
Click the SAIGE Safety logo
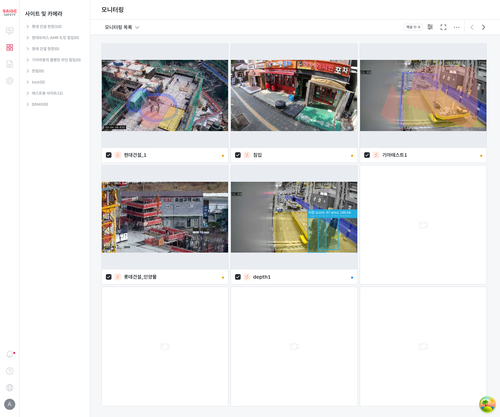pyautogui.click(x=10, y=12)
